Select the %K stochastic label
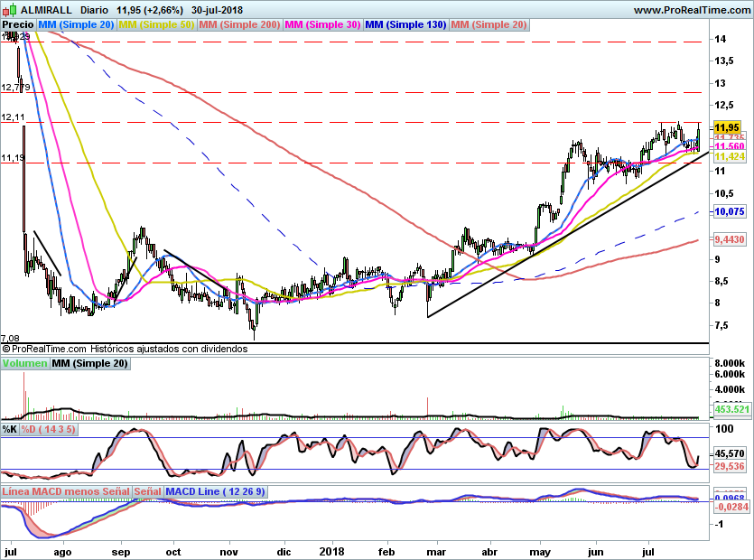754x560 pixels. pos(9,429)
